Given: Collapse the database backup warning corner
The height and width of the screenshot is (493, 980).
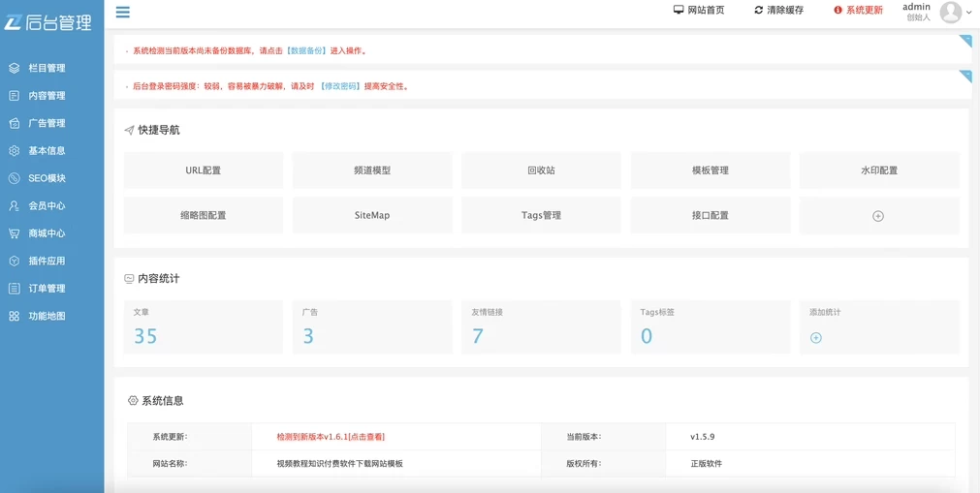Looking at the screenshot, I should (964, 41).
